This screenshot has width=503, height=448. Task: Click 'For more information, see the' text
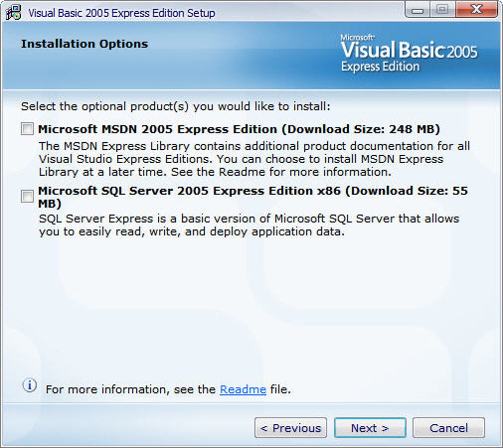tap(131, 389)
